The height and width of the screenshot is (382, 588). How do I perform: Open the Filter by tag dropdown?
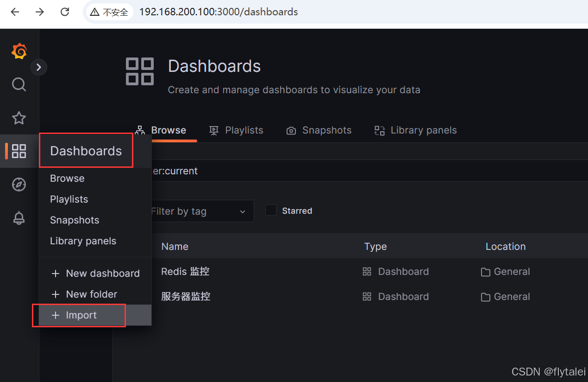click(202, 211)
